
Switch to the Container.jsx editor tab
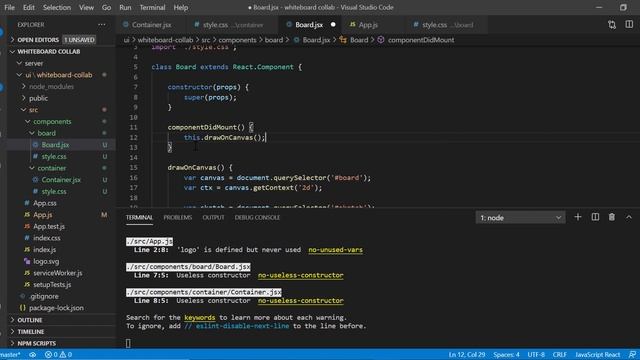[151, 25]
